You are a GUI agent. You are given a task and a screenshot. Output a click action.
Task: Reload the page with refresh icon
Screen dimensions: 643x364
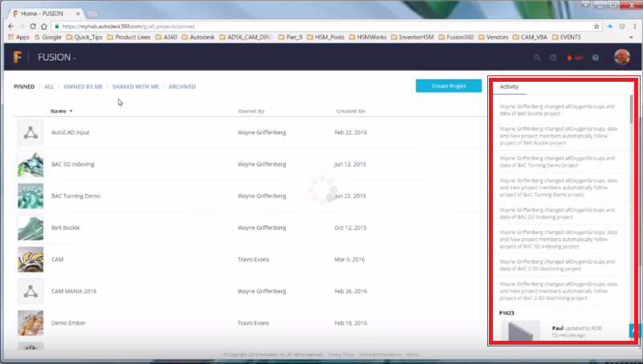pyautogui.click(x=33, y=26)
